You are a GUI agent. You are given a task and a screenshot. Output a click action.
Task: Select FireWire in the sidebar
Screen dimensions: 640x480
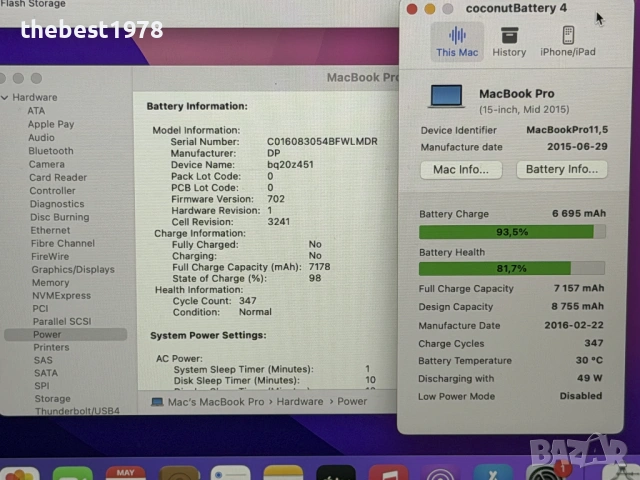(x=50, y=256)
